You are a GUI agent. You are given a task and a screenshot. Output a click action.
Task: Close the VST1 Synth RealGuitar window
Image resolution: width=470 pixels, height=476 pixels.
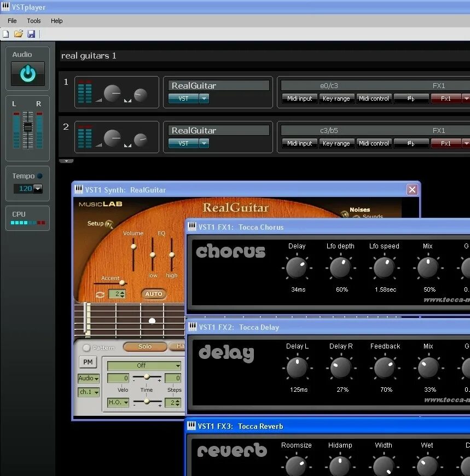pyautogui.click(x=412, y=190)
